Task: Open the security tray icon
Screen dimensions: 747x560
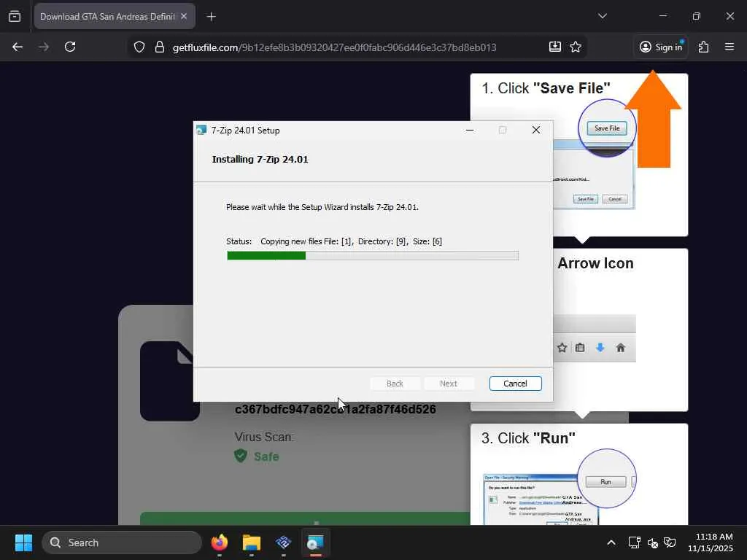Action: point(670,542)
